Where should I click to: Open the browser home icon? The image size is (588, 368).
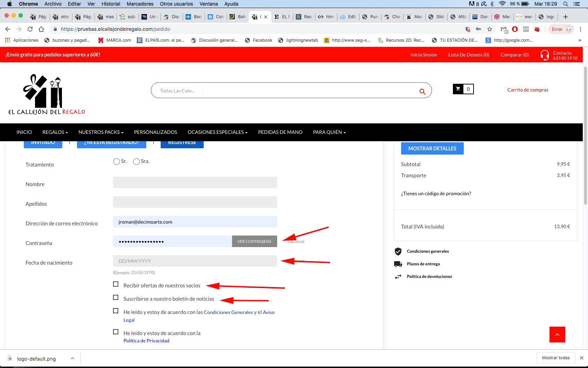click(x=41, y=29)
